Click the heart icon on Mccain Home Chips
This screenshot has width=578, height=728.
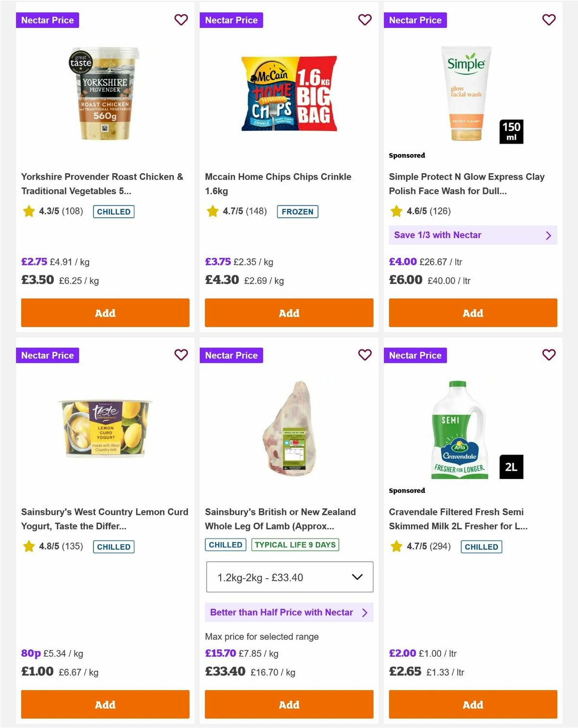click(x=365, y=20)
